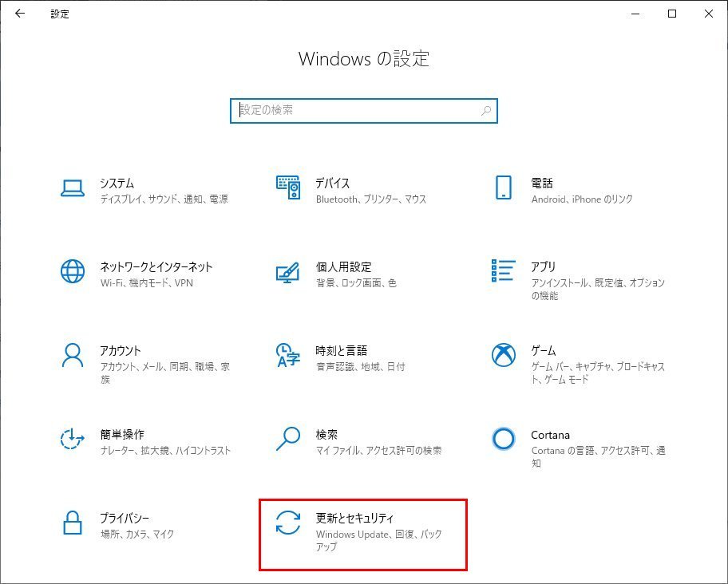The image size is (728, 584).
Task: Open 個人用設定 paintbrush icon
Action: coord(287,271)
